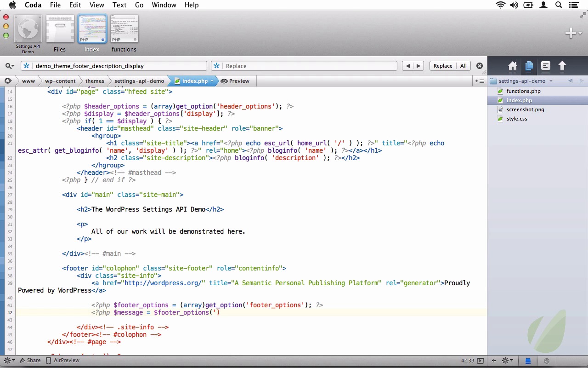588x368 pixels.
Task: Click the Replace field wildcard star icon
Action: pos(216,66)
